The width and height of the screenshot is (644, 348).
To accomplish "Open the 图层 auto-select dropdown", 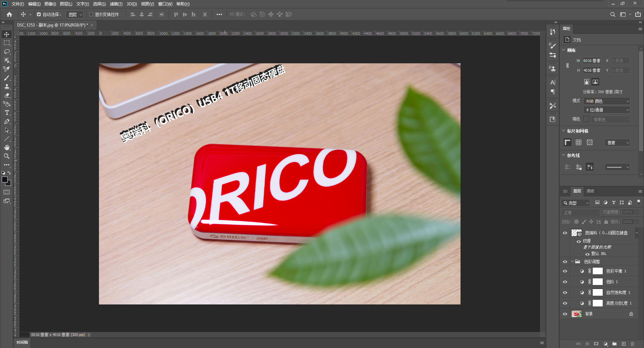I will (75, 14).
